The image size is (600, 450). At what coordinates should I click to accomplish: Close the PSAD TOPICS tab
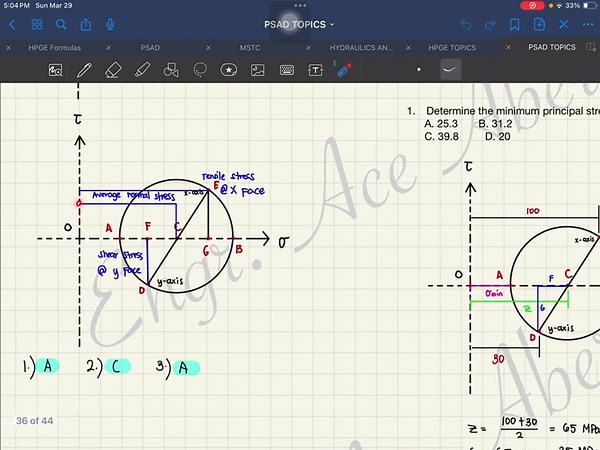coord(508,47)
